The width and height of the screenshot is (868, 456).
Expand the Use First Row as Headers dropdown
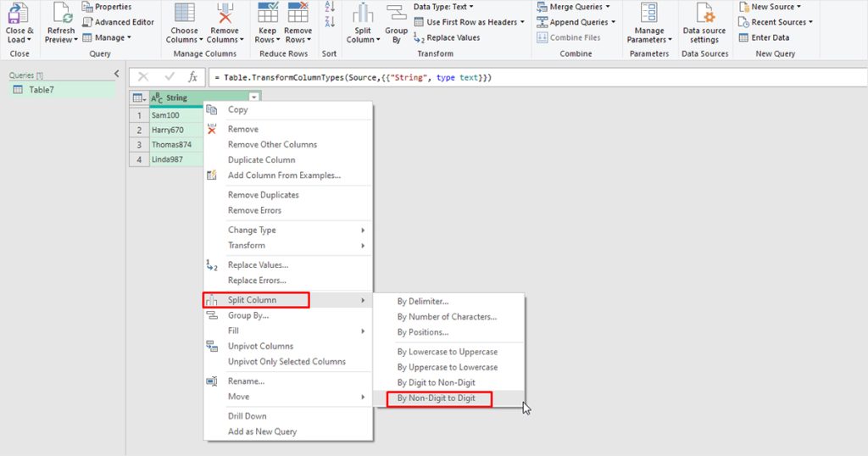pos(522,22)
